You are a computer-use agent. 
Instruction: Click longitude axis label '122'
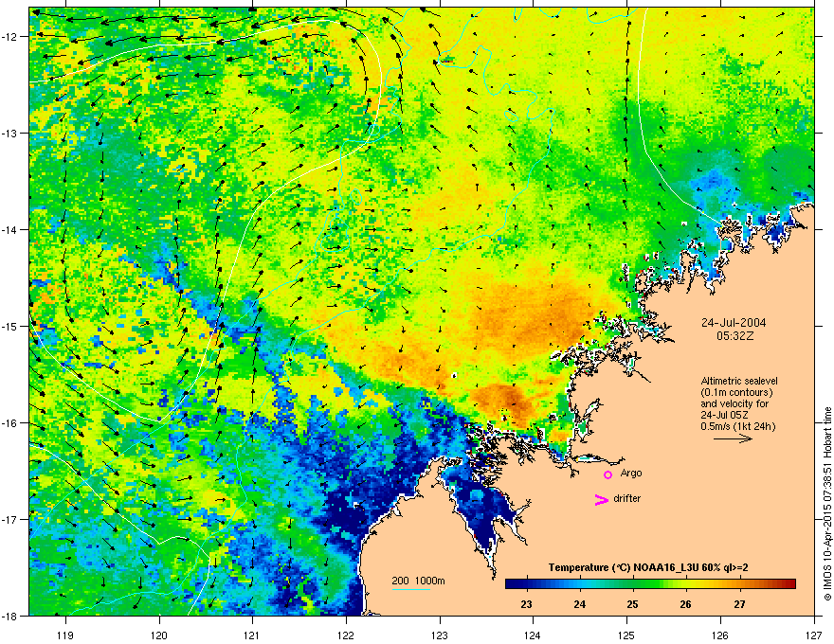coord(346,635)
